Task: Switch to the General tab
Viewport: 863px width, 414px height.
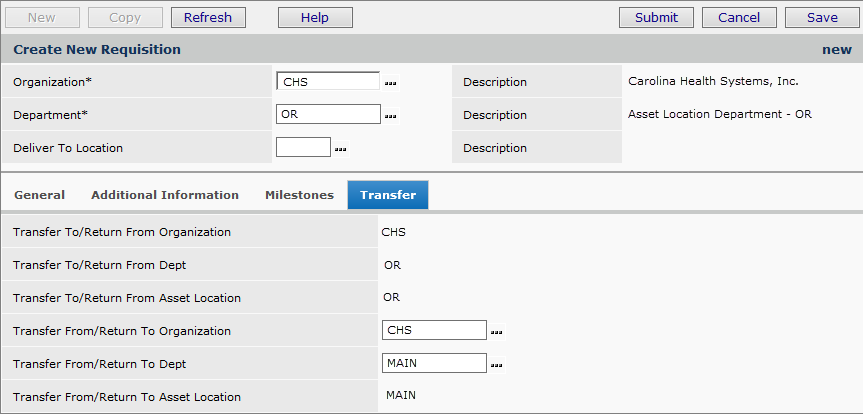Action: [40, 195]
